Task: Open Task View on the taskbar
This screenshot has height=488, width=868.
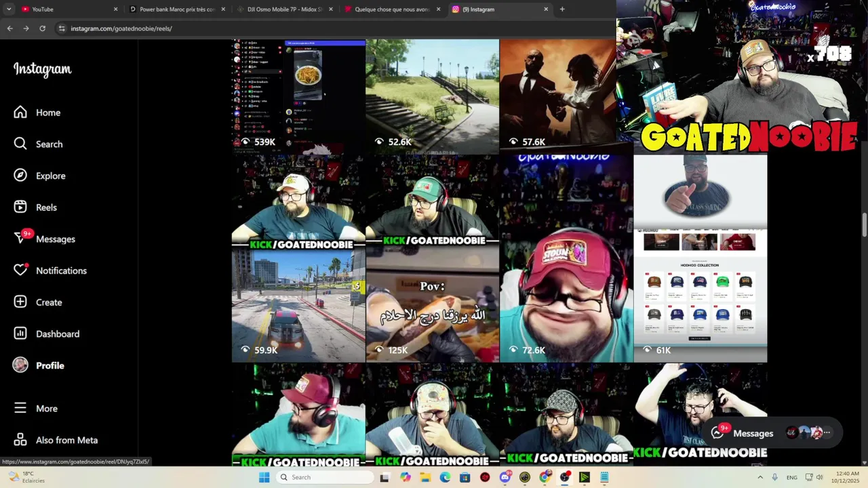Action: [384, 477]
